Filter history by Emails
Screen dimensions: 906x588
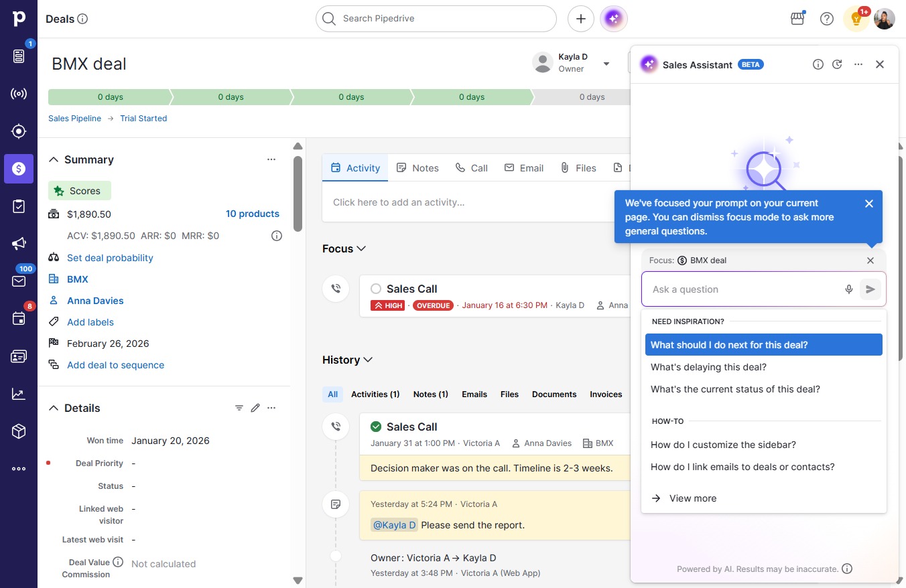tap(474, 394)
